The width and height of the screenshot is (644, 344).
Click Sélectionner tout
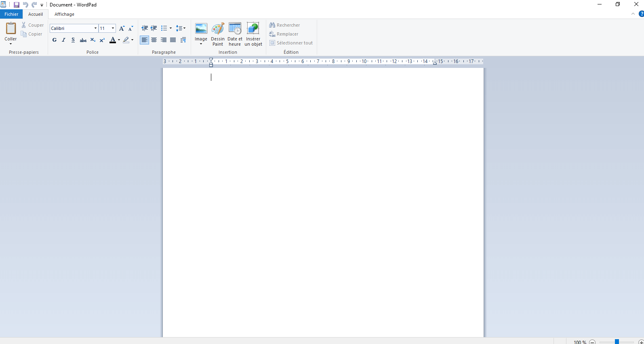(291, 43)
